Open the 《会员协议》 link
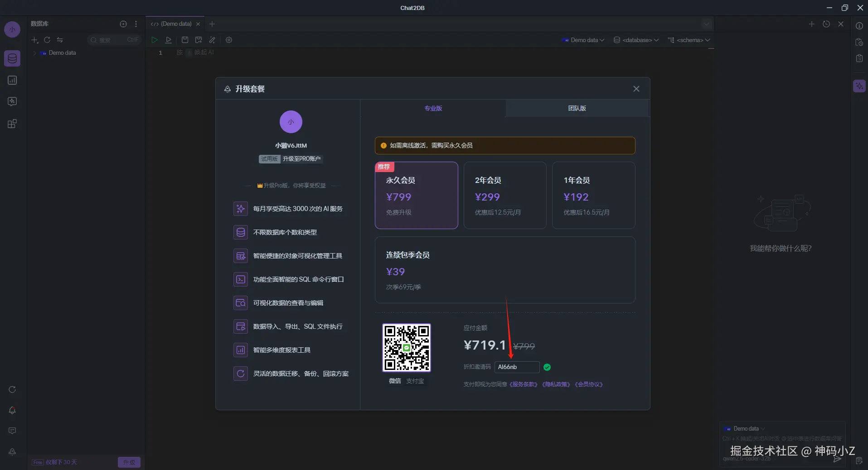This screenshot has width=868, height=470. (589, 384)
